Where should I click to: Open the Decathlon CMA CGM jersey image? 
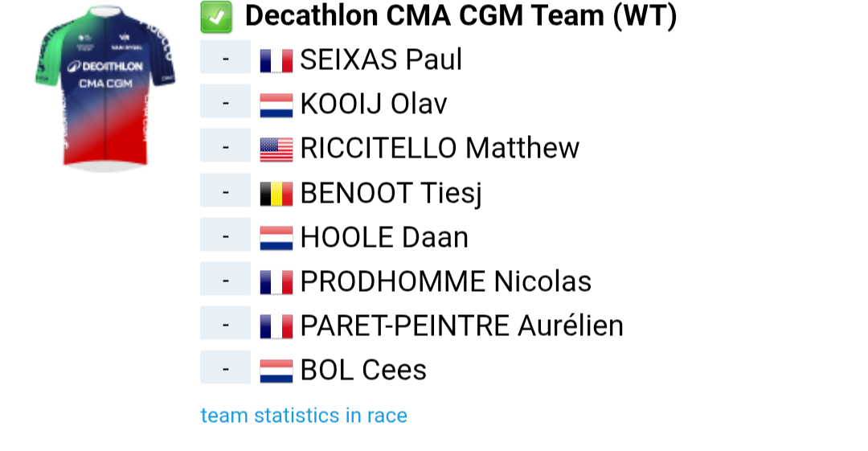105,88
